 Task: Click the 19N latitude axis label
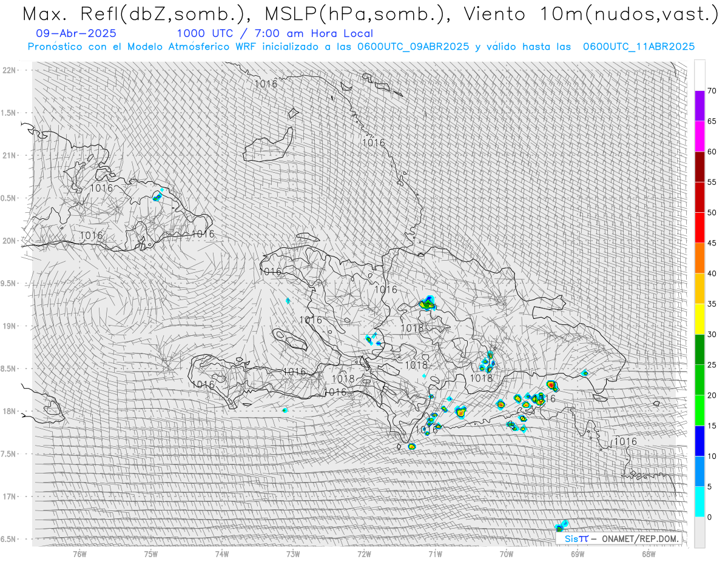8,326
